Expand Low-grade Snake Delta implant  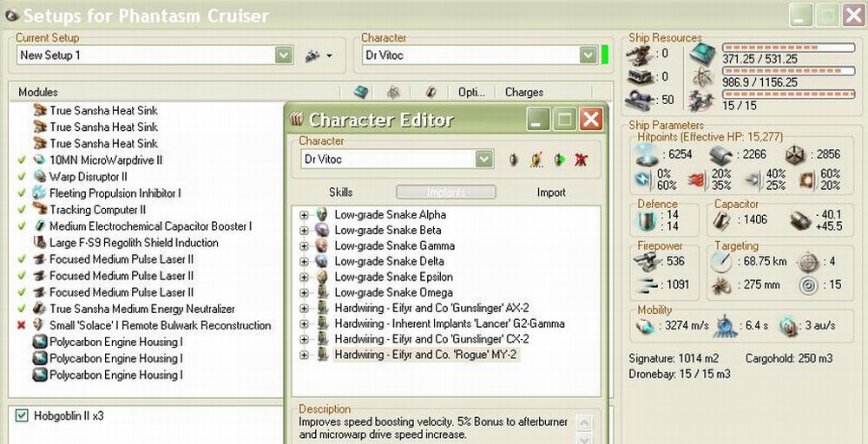click(x=304, y=262)
